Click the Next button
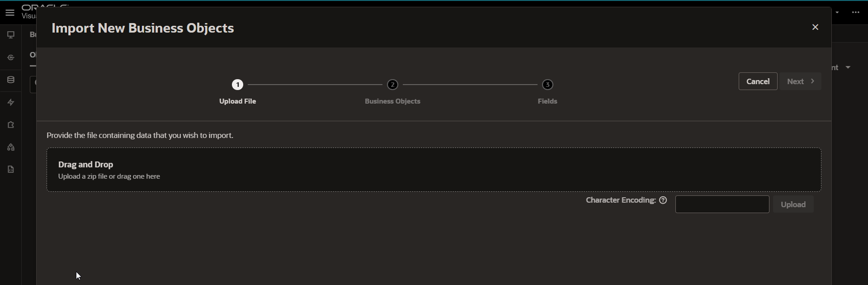Viewport: 868px width, 285px height. pos(801,81)
